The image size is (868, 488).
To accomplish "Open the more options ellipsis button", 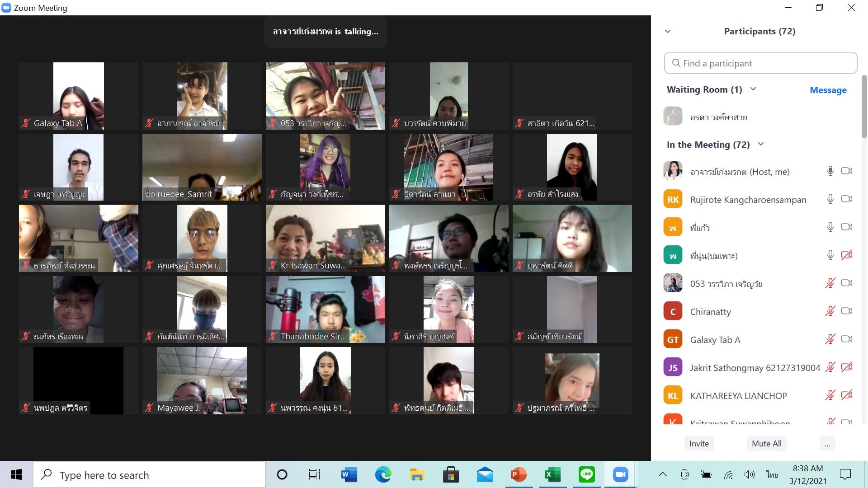I will click(827, 444).
